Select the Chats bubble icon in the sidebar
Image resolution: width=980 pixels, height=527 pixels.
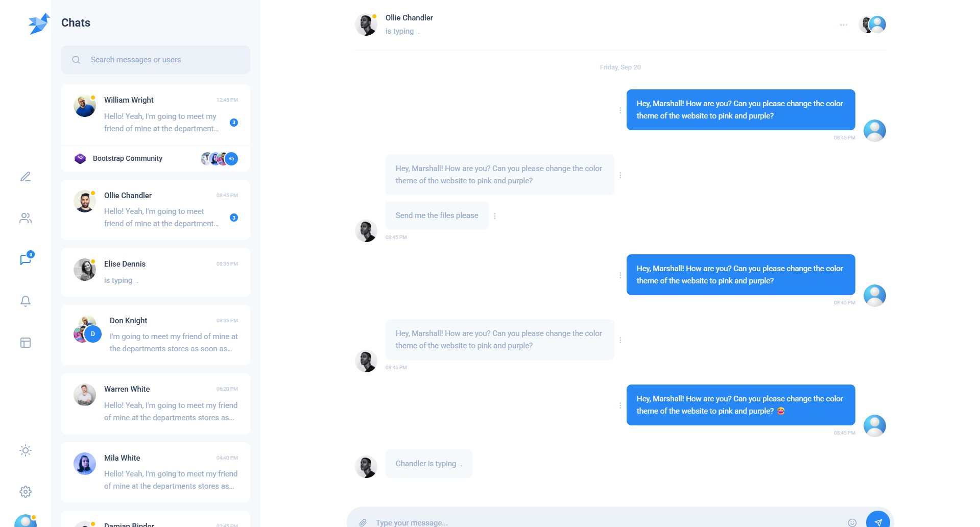(x=25, y=259)
